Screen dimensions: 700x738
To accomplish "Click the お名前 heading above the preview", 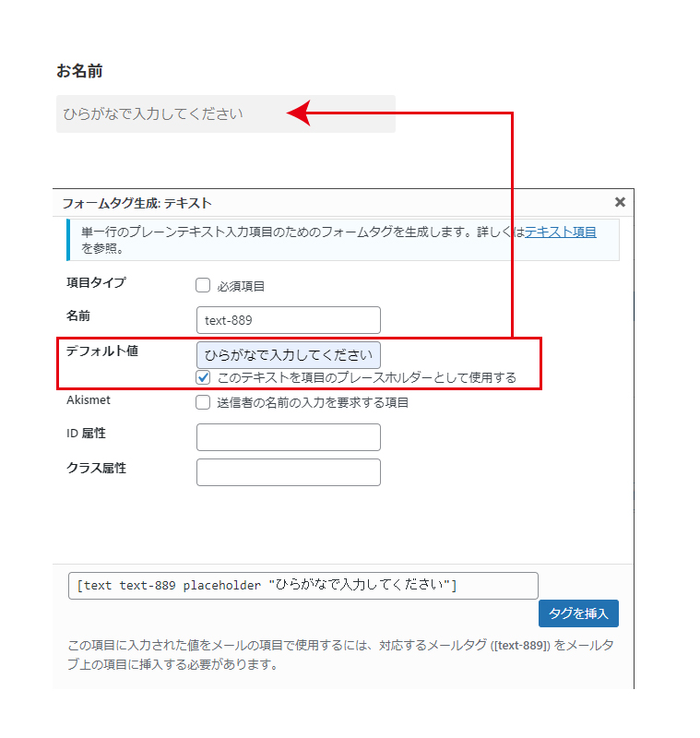I will click(79, 71).
